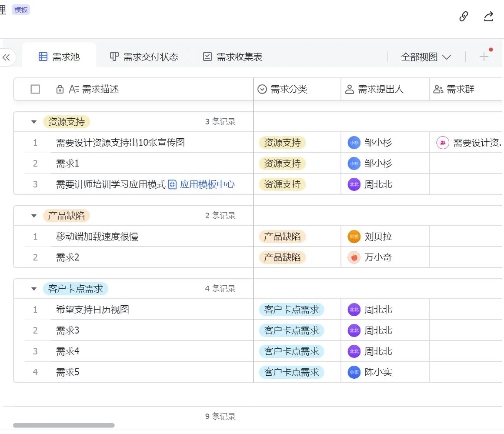Switch to 需求交付状态 tab
Viewport: 504px width, 434px height.
pos(144,57)
